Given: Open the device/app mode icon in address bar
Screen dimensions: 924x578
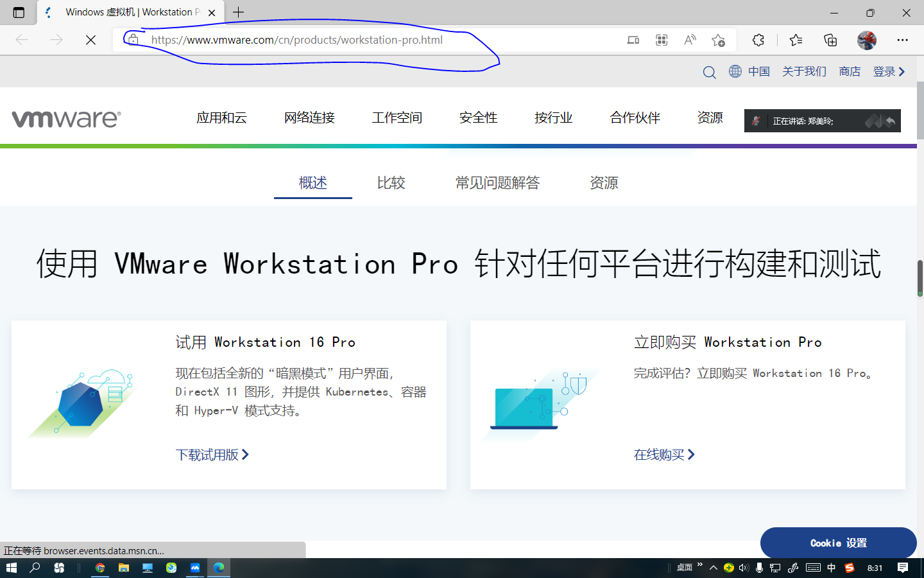Looking at the screenshot, I should coord(633,40).
